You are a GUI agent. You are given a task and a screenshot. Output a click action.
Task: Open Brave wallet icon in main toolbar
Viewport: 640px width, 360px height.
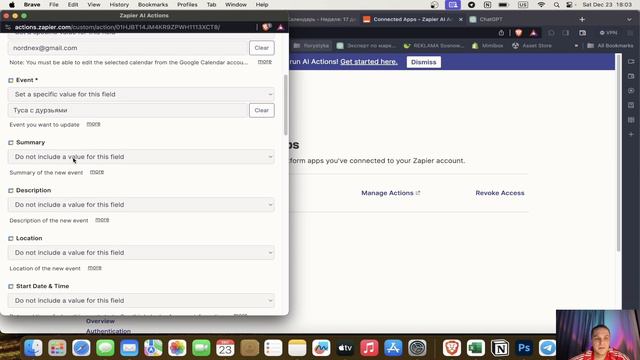point(582,33)
